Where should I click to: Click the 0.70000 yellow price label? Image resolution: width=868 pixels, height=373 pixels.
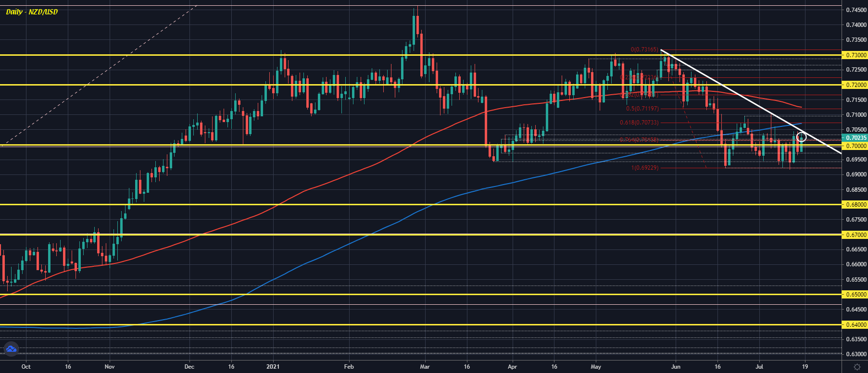855,146
